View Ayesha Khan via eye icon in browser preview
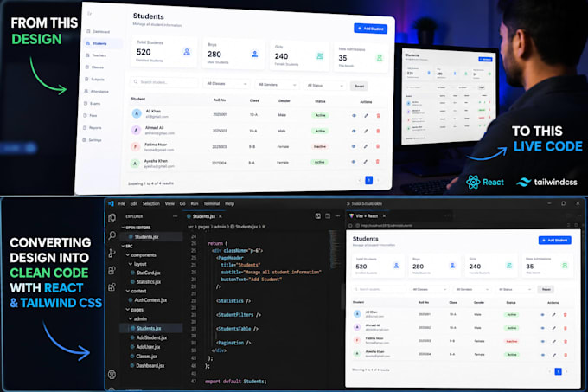588x392 pixels. tap(543, 355)
